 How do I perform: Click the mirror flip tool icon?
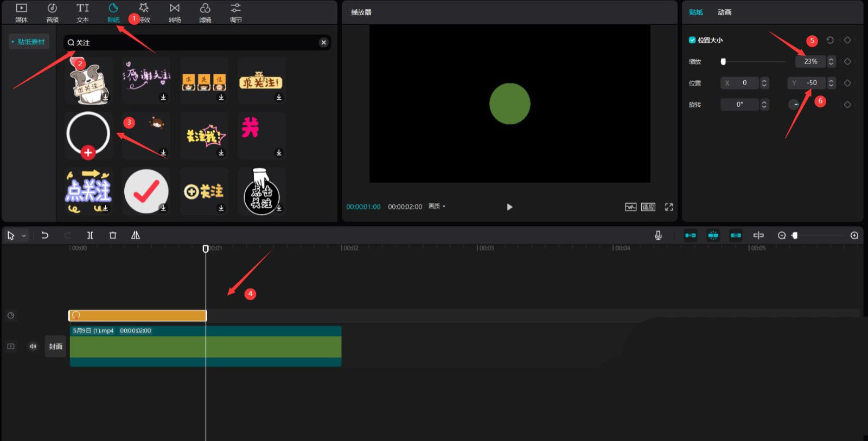136,235
